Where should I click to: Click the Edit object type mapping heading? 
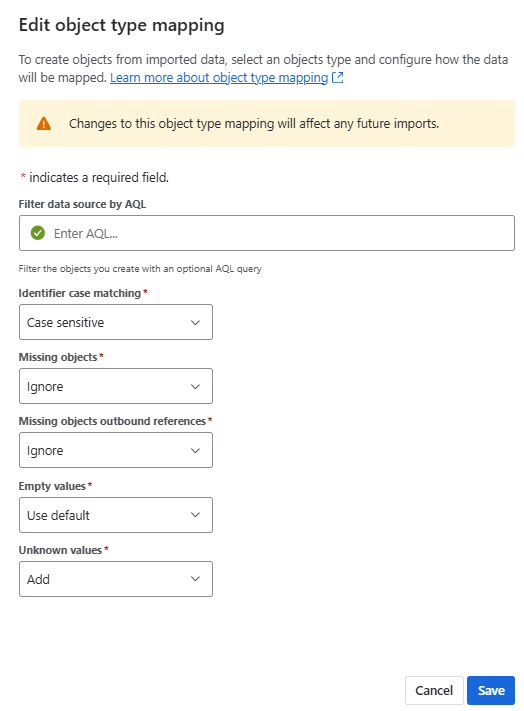(121, 25)
